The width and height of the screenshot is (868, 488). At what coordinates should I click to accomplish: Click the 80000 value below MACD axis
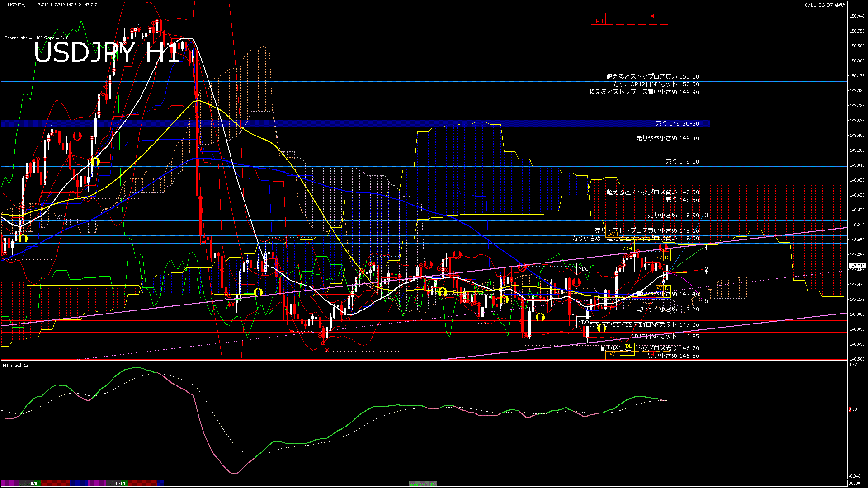click(x=854, y=483)
